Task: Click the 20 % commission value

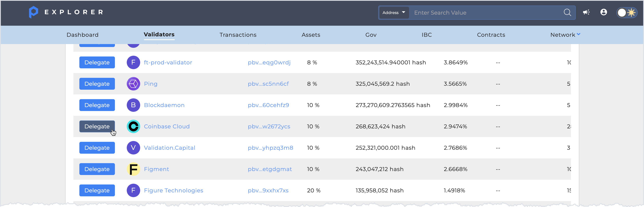Action: 314,190
